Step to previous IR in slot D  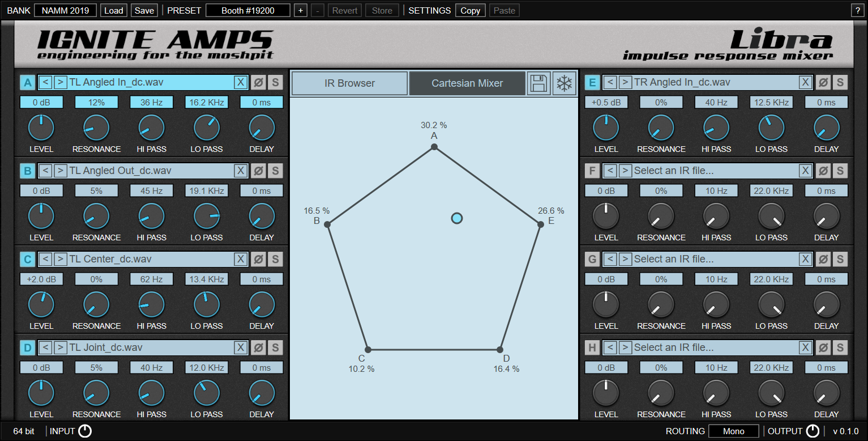(46, 347)
